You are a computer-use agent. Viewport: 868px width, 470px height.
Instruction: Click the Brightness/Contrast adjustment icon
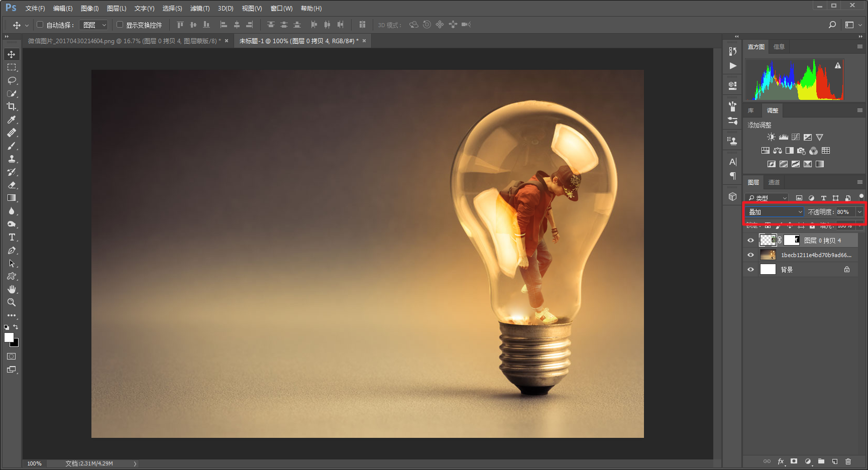(771, 137)
